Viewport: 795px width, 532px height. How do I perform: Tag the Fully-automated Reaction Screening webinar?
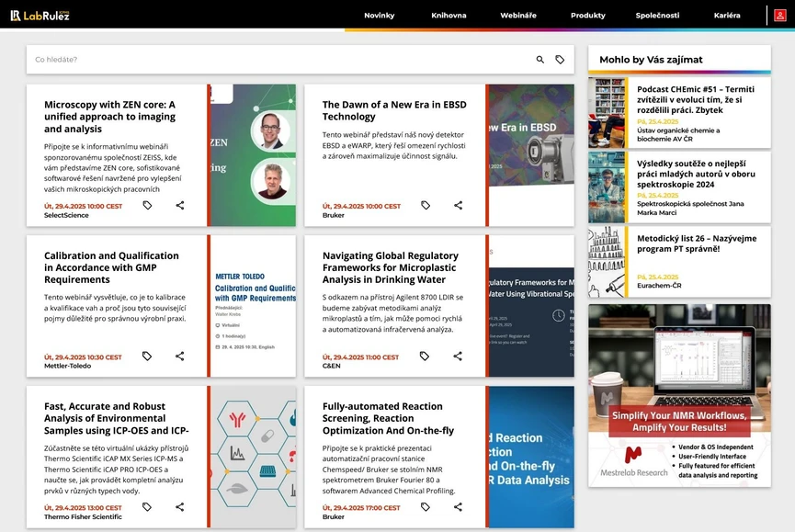click(x=426, y=506)
